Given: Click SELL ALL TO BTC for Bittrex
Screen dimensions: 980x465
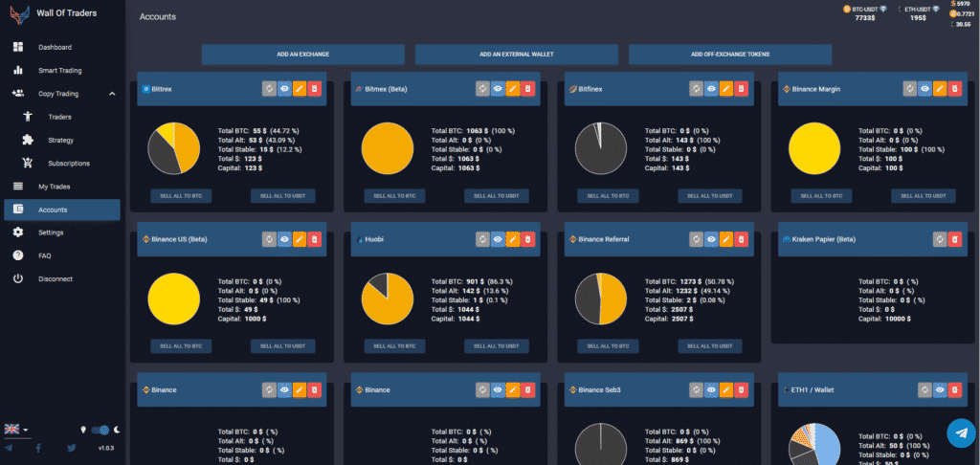Looking at the screenshot, I should point(181,196).
